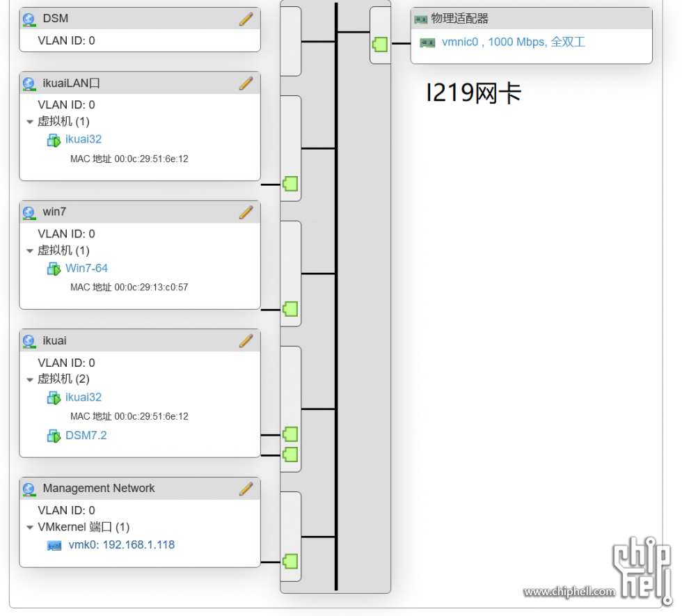Image resolution: width=682 pixels, height=616 pixels.
Task: Click the physical adapters header NIC icon
Action: 420,19
